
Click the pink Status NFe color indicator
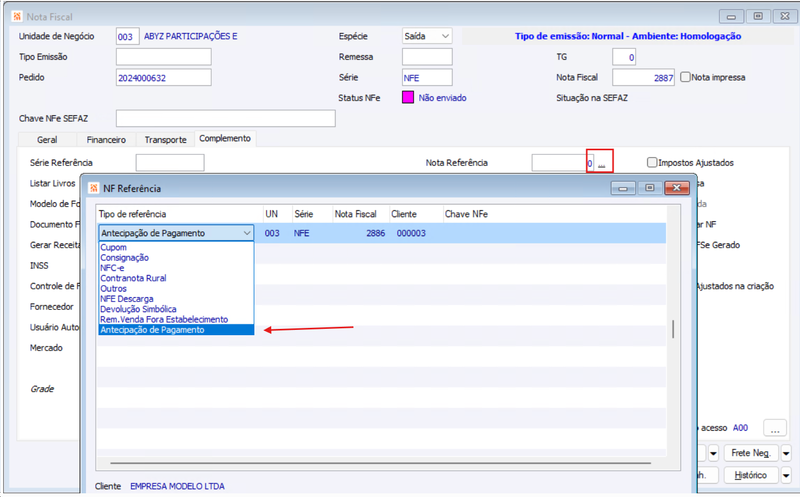coord(408,97)
